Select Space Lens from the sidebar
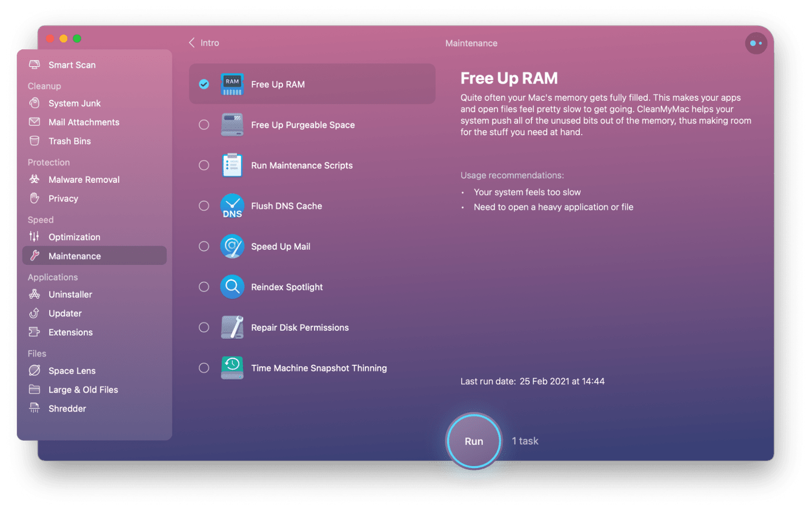The width and height of the screenshot is (812, 511). point(95,370)
